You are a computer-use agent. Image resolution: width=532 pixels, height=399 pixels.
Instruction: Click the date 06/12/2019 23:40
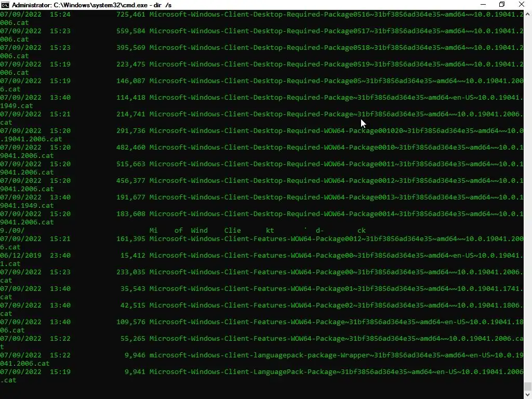(x=35, y=256)
